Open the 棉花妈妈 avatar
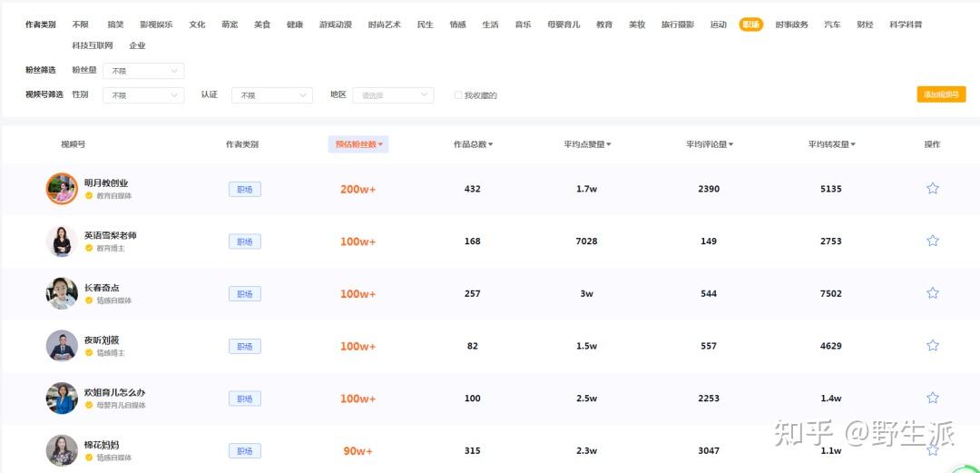The image size is (980, 473). click(62, 450)
